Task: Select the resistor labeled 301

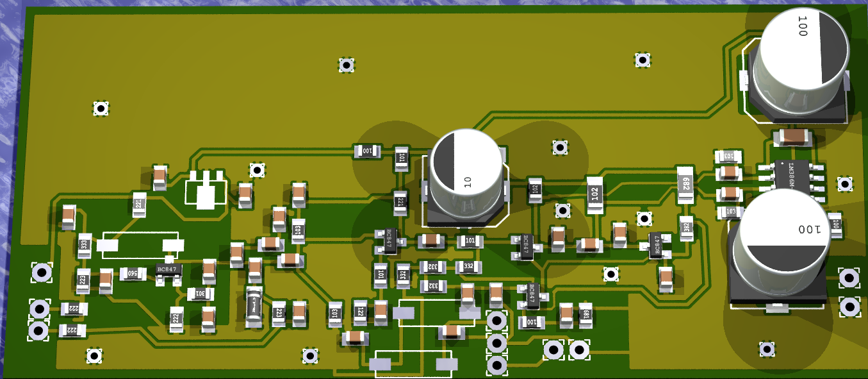Action: (x=199, y=294)
